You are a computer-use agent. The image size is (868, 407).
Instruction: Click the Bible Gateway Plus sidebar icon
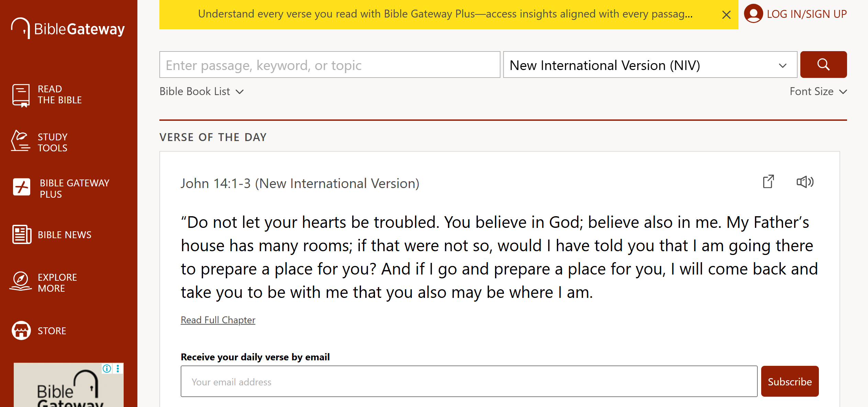pyautogui.click(x=22, y=187)
